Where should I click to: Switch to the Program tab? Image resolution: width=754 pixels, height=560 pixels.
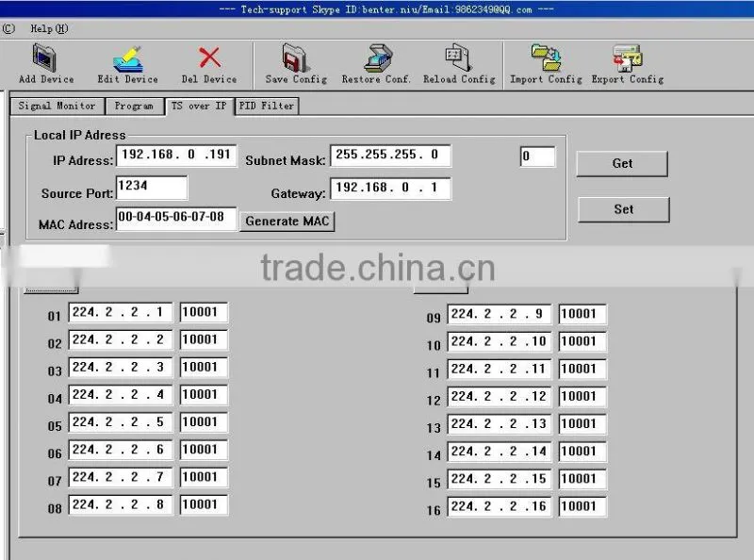[x=134, y=106]
